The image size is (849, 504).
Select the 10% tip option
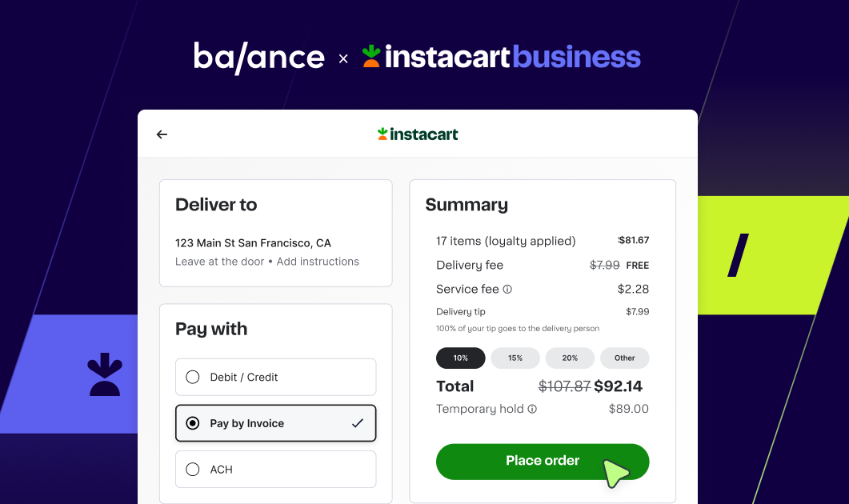coord(460,358)
